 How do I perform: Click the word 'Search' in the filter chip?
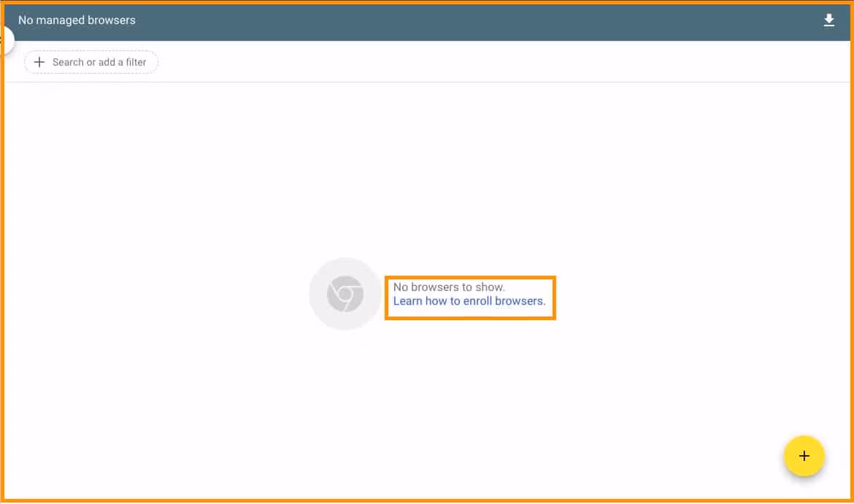(68, 62)
